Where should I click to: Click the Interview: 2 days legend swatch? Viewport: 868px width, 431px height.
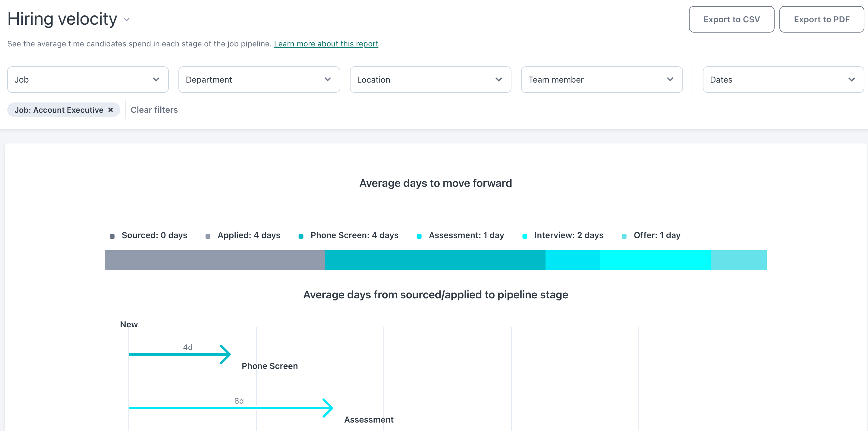coord(525,236)
